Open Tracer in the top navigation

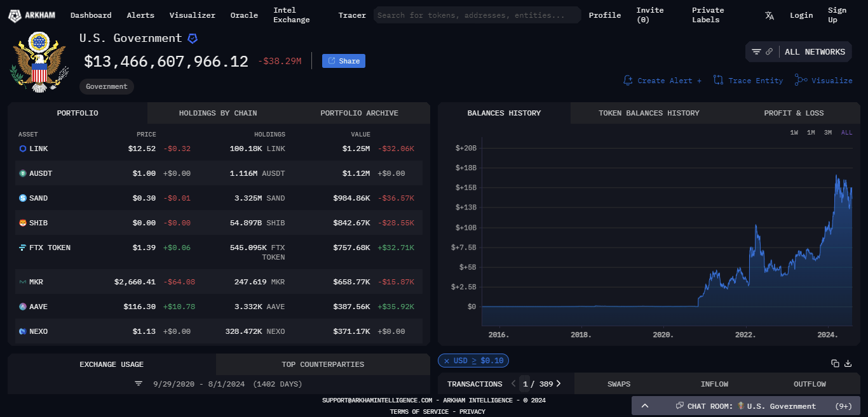tap(352, 15)
